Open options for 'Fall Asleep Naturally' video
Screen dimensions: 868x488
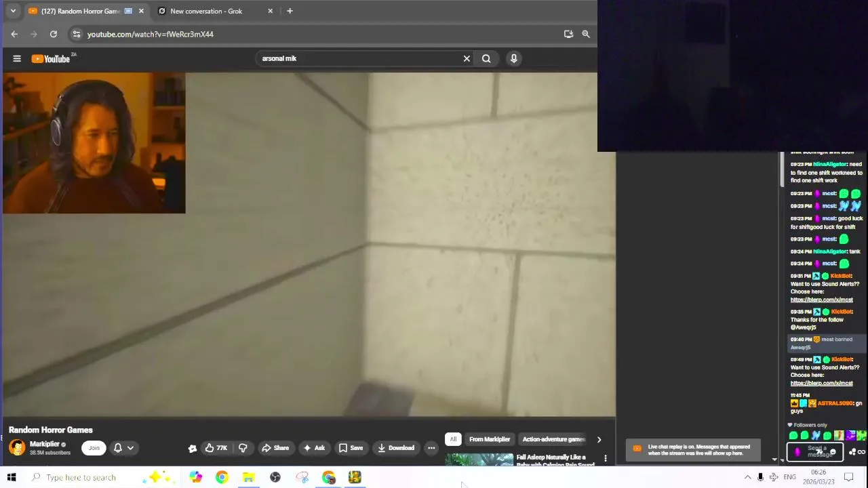tap(606, 459)
